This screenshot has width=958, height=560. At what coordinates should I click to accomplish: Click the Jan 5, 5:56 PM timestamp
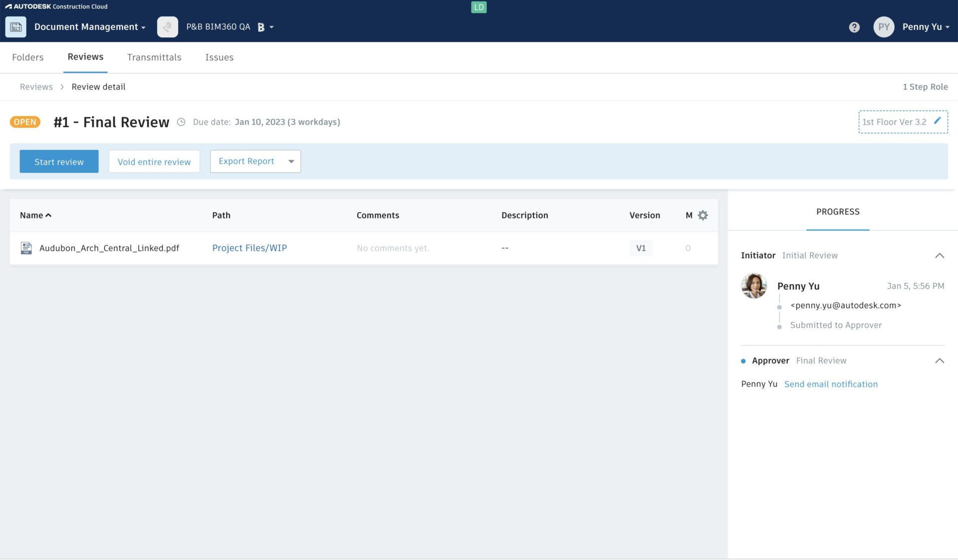[x=915, y=286]
